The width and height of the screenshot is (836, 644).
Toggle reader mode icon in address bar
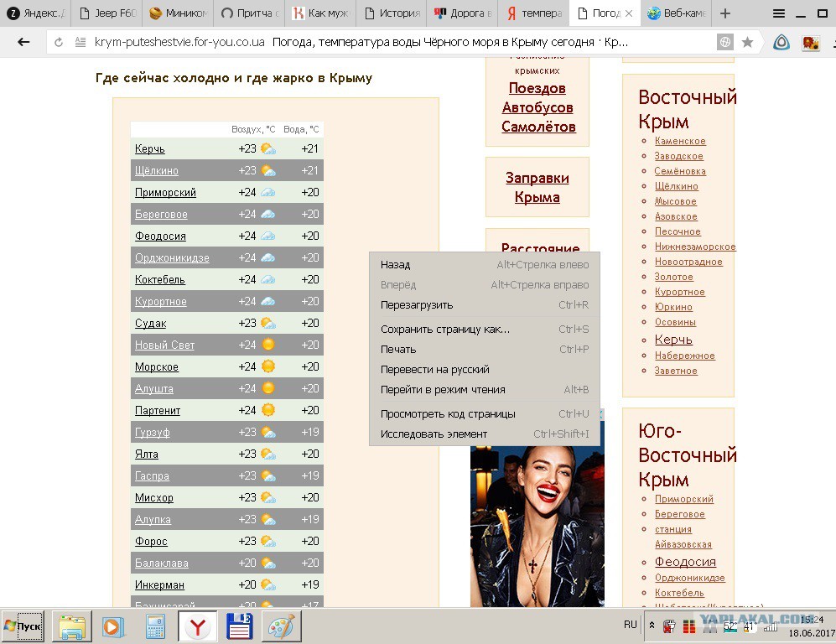tap(80, 42)
